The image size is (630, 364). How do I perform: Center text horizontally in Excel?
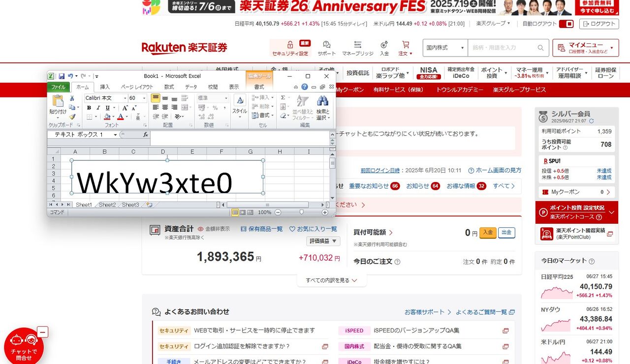click(165, 108)
